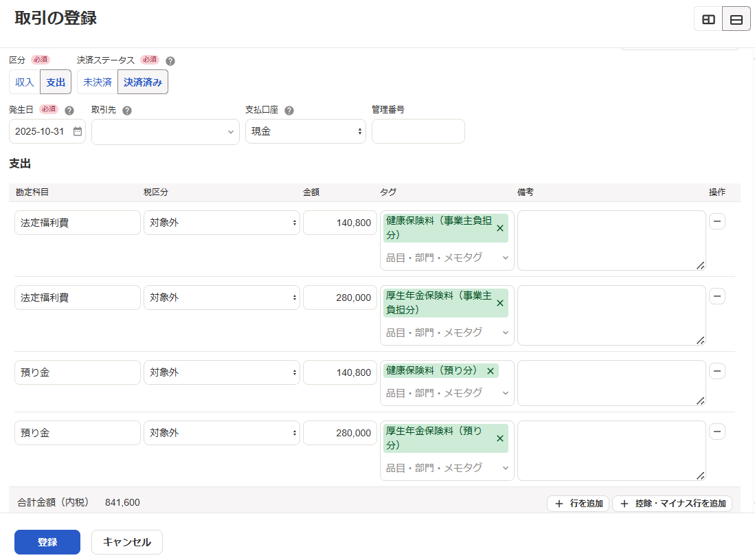Click the 登録 button
755x560 pixels.
click(x=47, y=542)
